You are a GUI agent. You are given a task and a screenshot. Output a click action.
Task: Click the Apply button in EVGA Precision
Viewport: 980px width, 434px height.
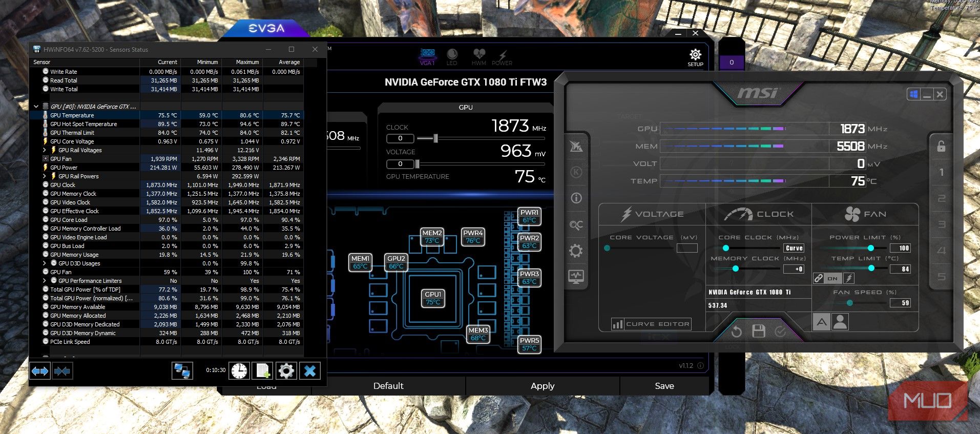[543, 386]
